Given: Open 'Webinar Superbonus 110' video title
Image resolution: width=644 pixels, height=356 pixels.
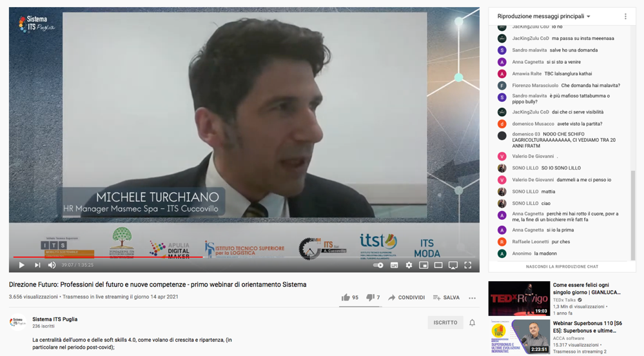Looking at the screenshot, I should [587, 327].
